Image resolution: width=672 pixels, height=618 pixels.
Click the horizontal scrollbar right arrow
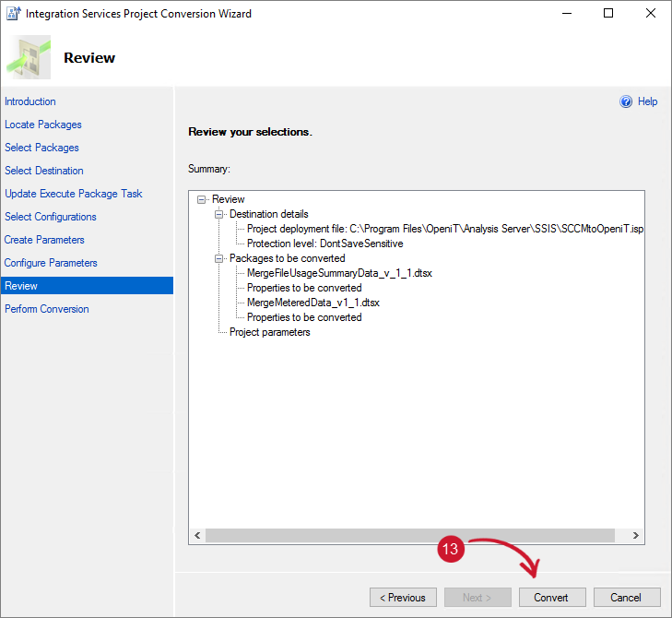pos(636,535)
